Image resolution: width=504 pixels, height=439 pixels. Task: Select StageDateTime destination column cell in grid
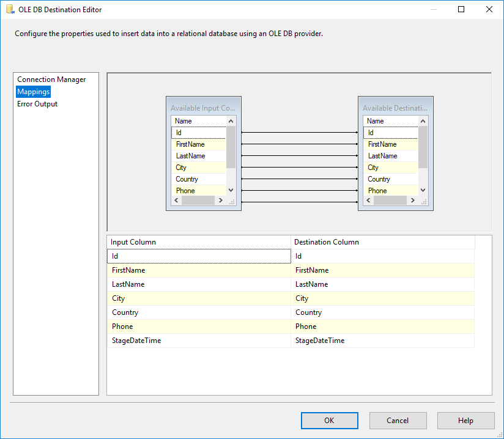tap(382, 341)
